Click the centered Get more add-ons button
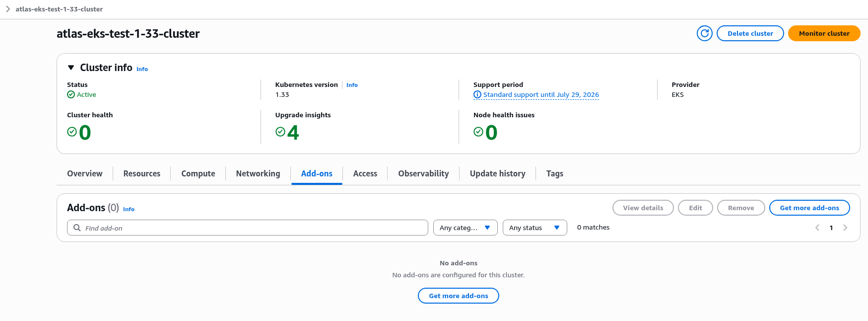Image resolution: width=868 pixels, height=321 pixels. [458, 296]
